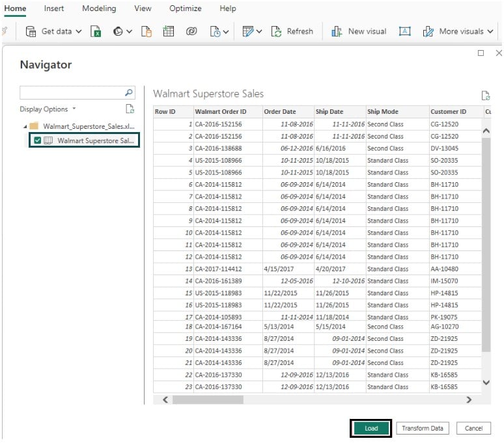Screen dimensions: 504x443
Task: Maximize the Navigator dialog
Action: point(481,53)
